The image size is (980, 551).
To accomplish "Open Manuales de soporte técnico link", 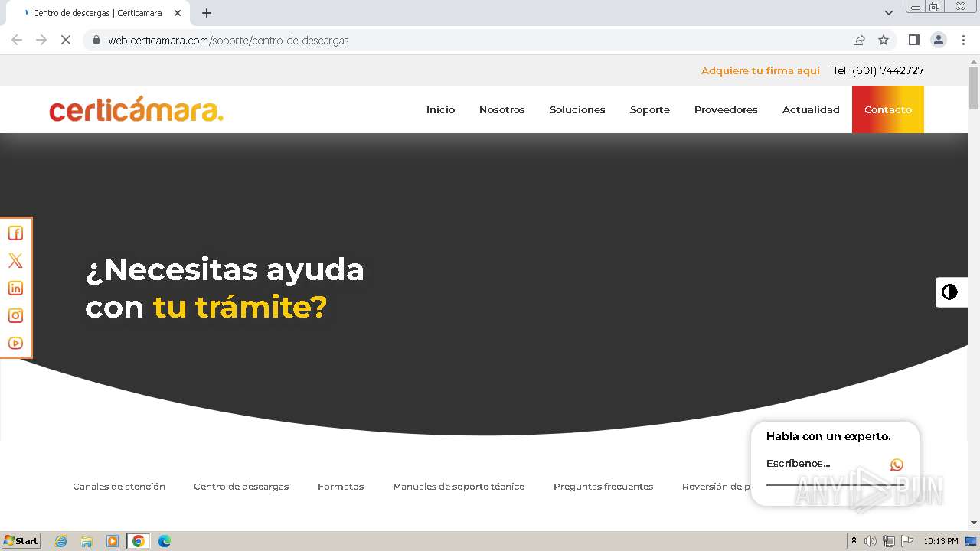I will 459,487.
